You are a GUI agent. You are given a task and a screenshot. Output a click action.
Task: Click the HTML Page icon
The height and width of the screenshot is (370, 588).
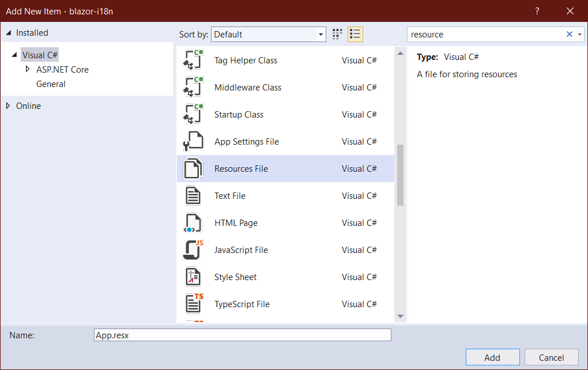pos(193,222)
